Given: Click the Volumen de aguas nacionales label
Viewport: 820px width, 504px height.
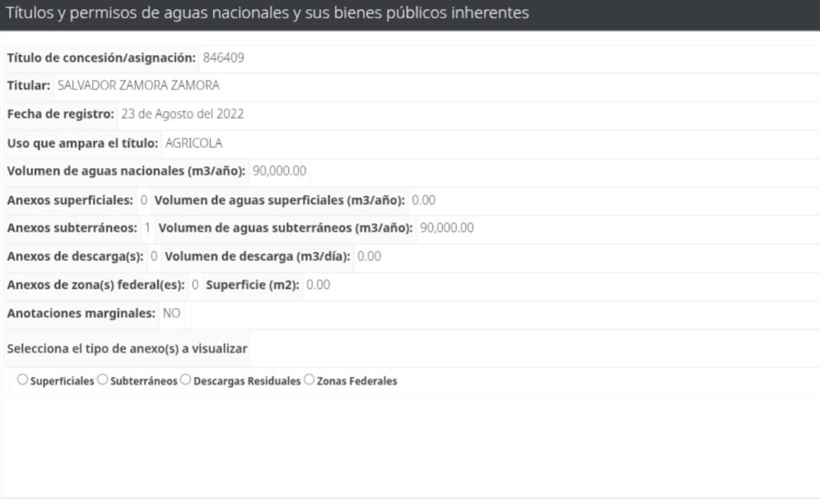Looking at the screenshot, I should (x=126, y=170).
